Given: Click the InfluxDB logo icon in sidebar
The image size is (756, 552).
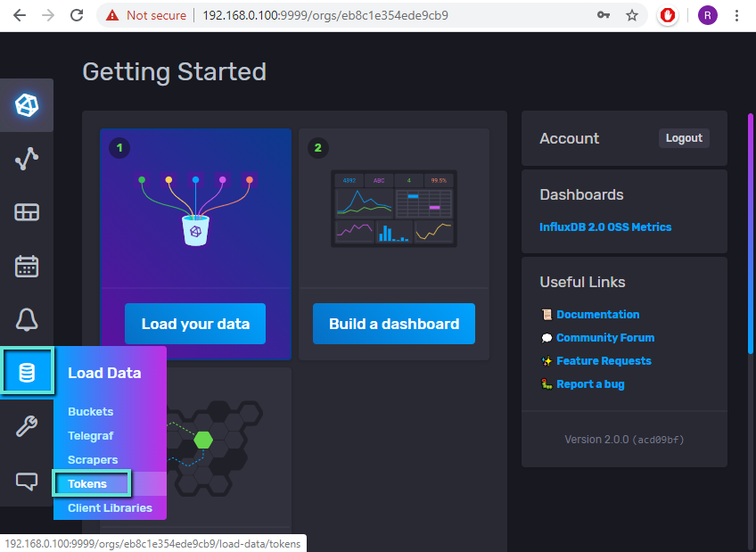Looking at the screenshot, I should [x=27, y=105].
